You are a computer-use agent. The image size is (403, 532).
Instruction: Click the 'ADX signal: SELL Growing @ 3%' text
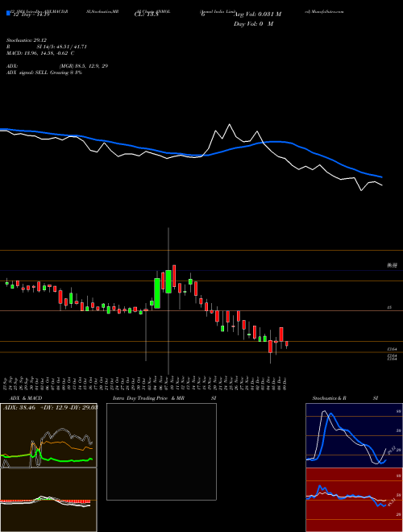coord(44,73)
